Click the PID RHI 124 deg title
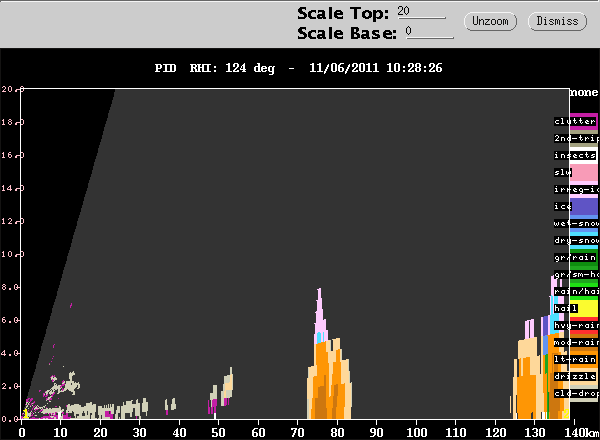 [x=298, y=68]
